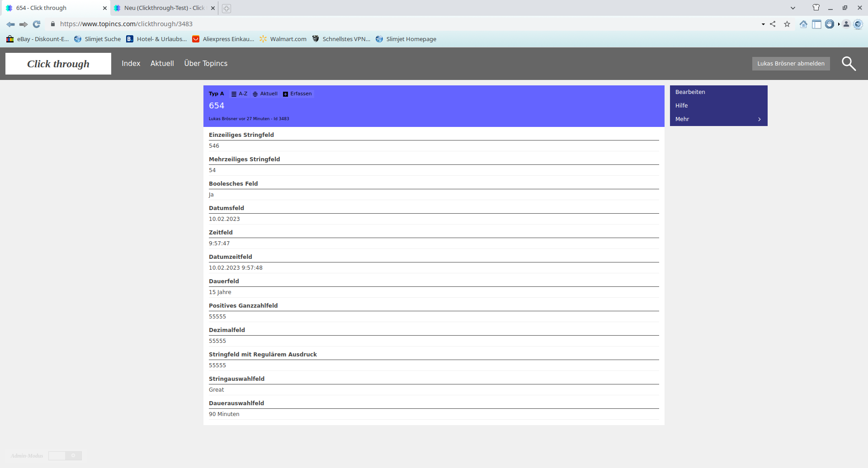The image size is (868, 468).
Task: Open the address bar dropdown arrow
Action: pyautogui.click(x=763, y=24)
